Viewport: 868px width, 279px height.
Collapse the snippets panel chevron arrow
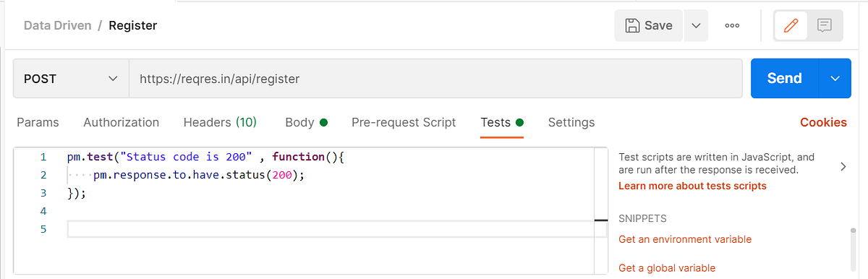click(843, 167)
